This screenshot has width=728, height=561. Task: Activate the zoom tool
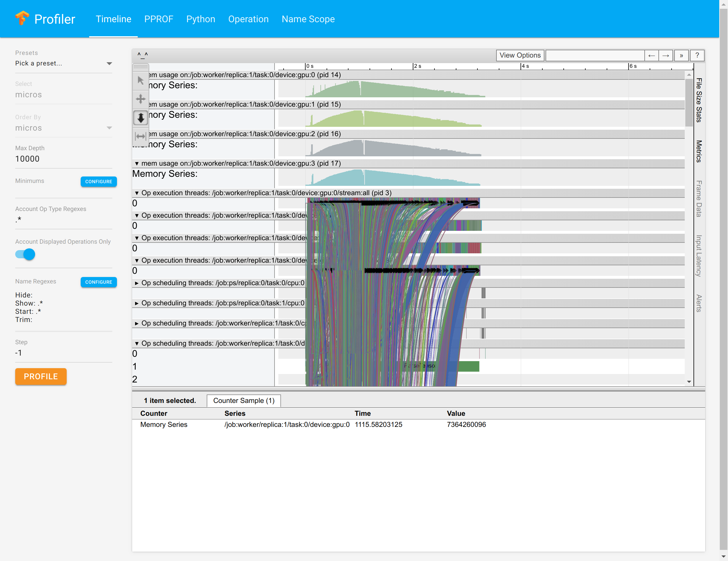click(140, 117)
